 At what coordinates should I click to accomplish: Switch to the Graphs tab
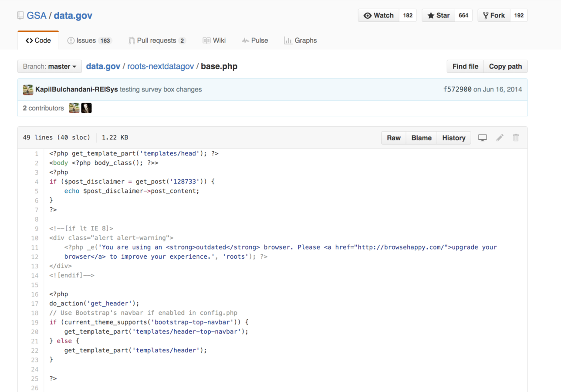pyautogui.click(x=301, y=41)
